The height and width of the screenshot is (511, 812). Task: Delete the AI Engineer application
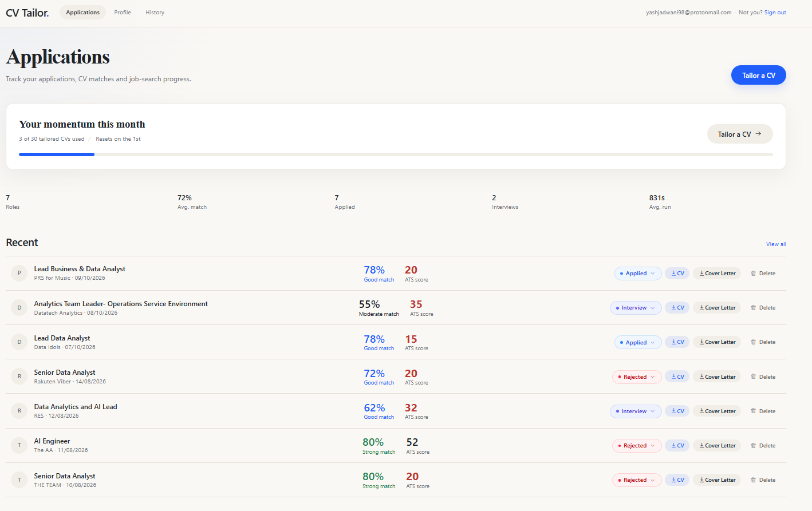click(763, 445)
